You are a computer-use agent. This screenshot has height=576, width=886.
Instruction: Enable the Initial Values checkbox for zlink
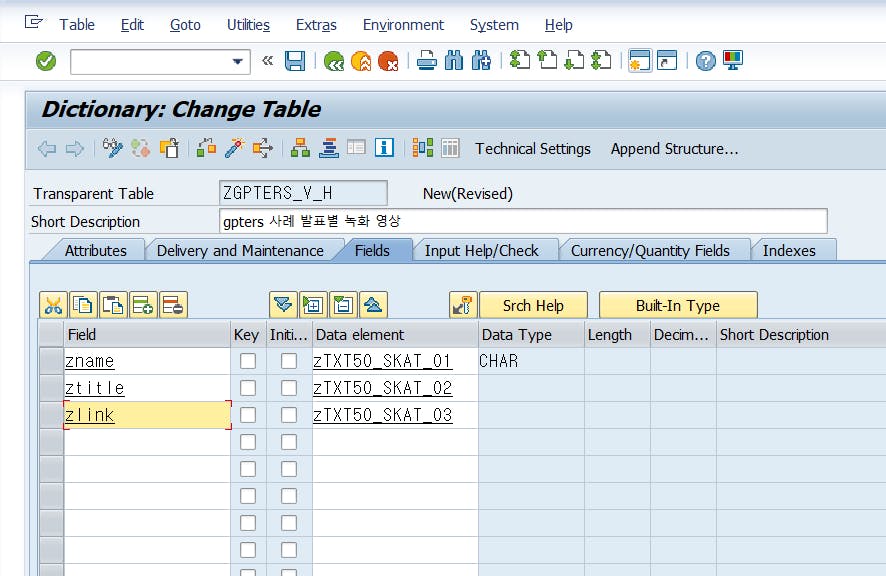tap(289, 415)
